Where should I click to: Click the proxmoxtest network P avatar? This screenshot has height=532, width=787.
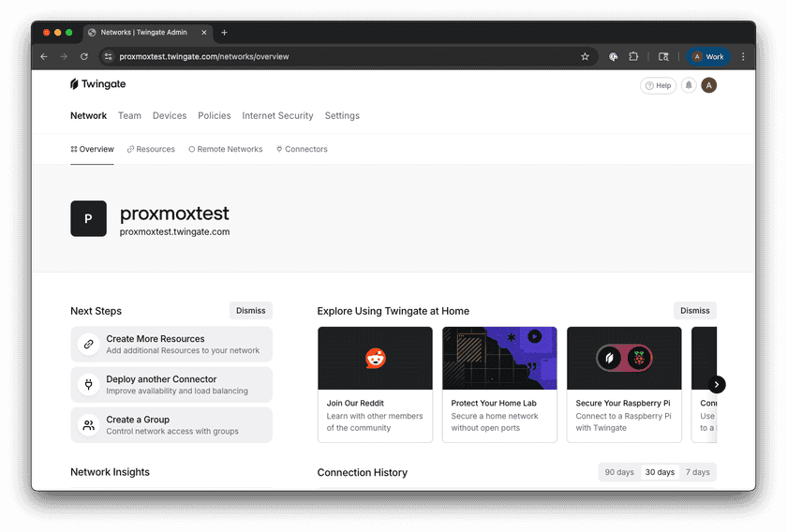88,218
